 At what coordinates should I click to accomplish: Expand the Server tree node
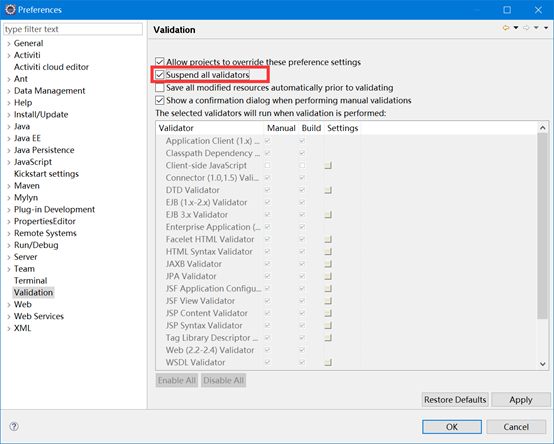click(x=8, y=257)
